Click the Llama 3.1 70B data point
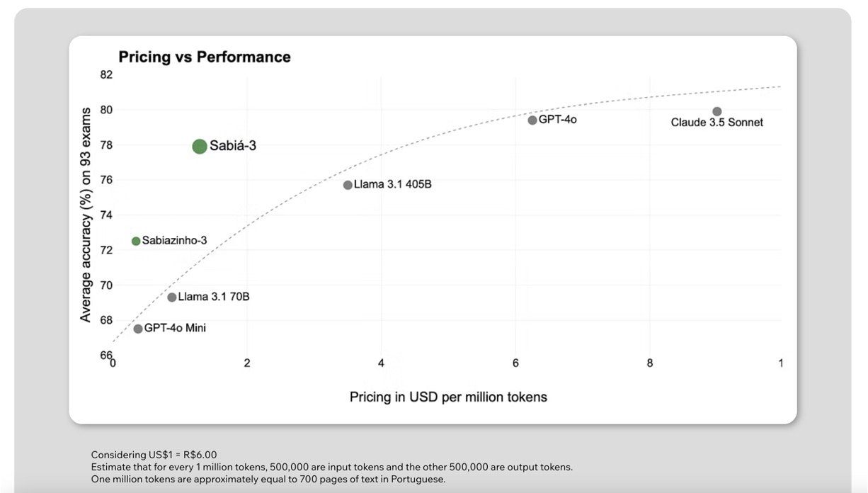Image resolution: width=868 pixels, height=493 pixels. [172, 297]
